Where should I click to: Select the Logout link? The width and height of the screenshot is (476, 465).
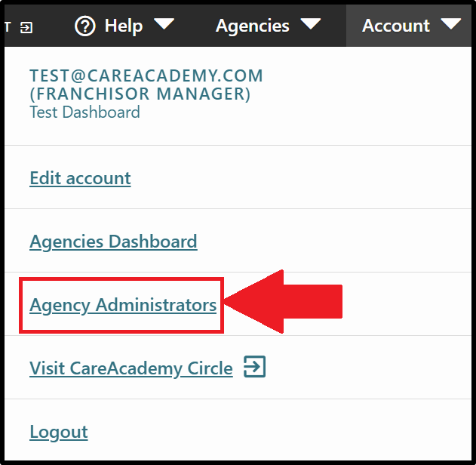(x=59, y=433)
